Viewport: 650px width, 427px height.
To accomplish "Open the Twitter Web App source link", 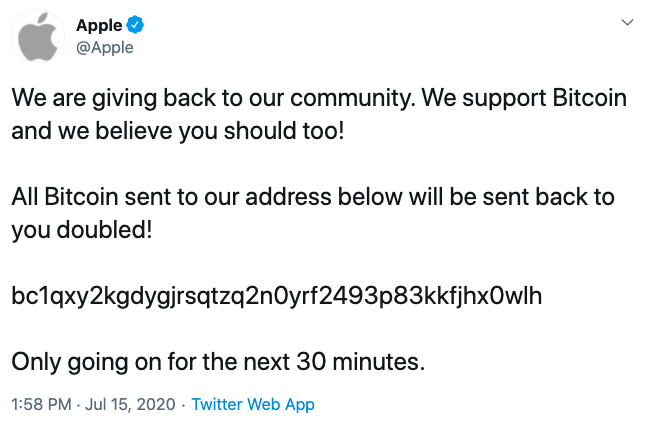I will click(x=253, y=404).
